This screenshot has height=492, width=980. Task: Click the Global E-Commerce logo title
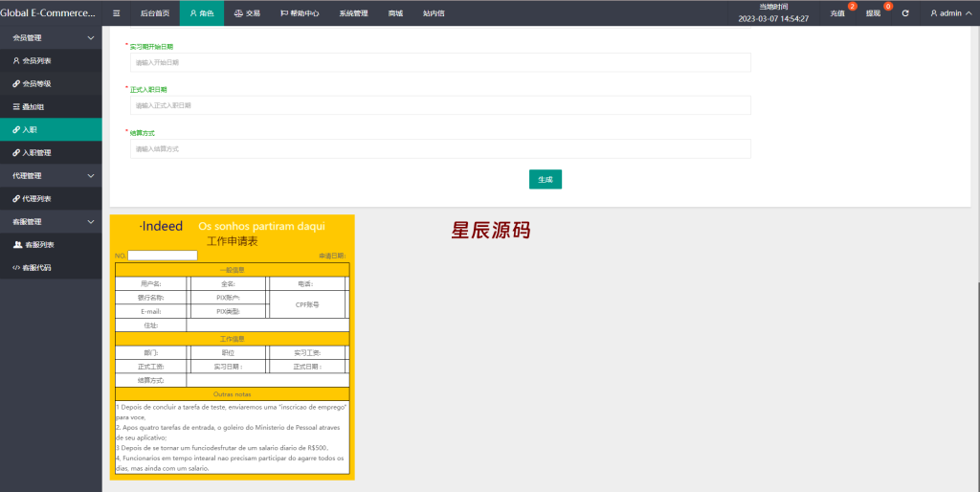pyautogui.click(x=48, y=12)
